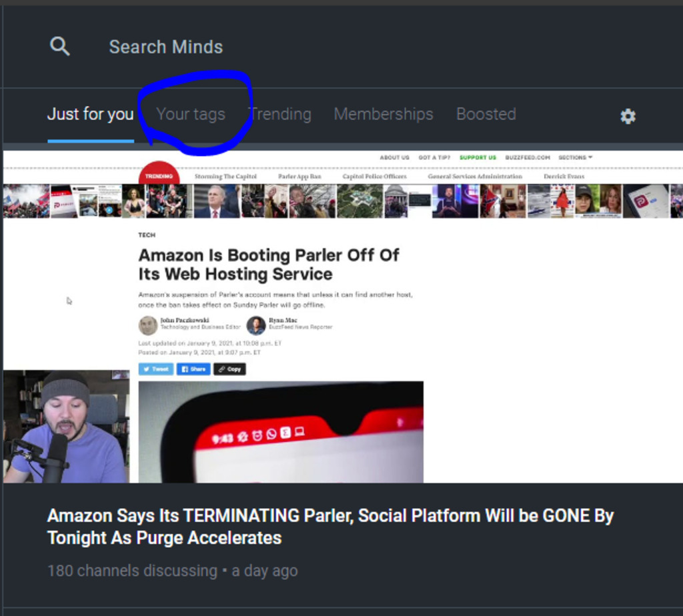Open feed settings via gear icon

click(628, 116)
